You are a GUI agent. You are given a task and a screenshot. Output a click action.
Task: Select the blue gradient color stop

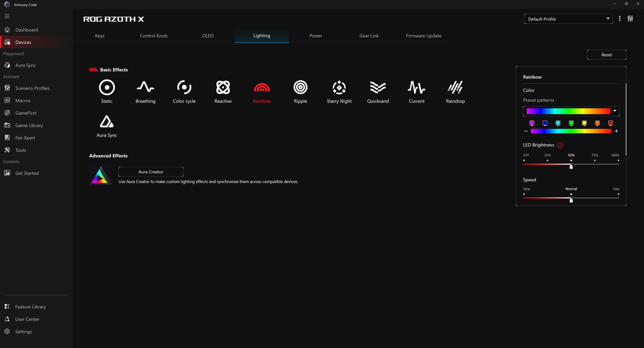[545, 123]
